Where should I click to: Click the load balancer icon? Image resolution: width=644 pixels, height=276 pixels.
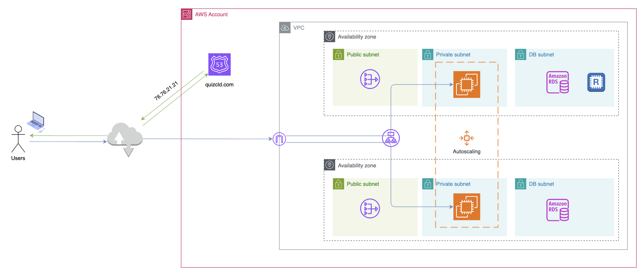391,138
